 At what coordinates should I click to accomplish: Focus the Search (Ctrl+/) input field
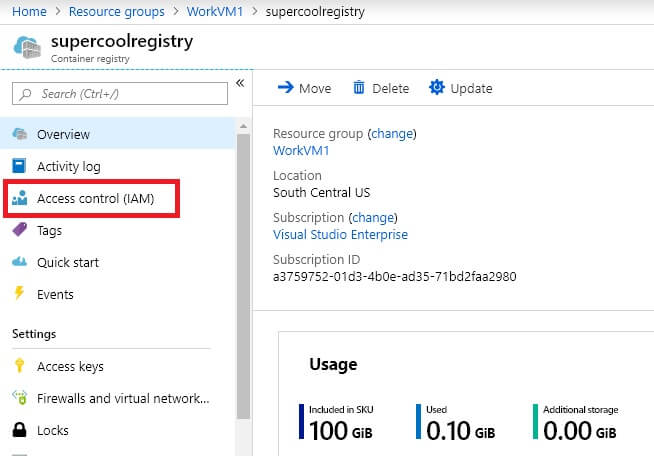click(x=120, y=93)
